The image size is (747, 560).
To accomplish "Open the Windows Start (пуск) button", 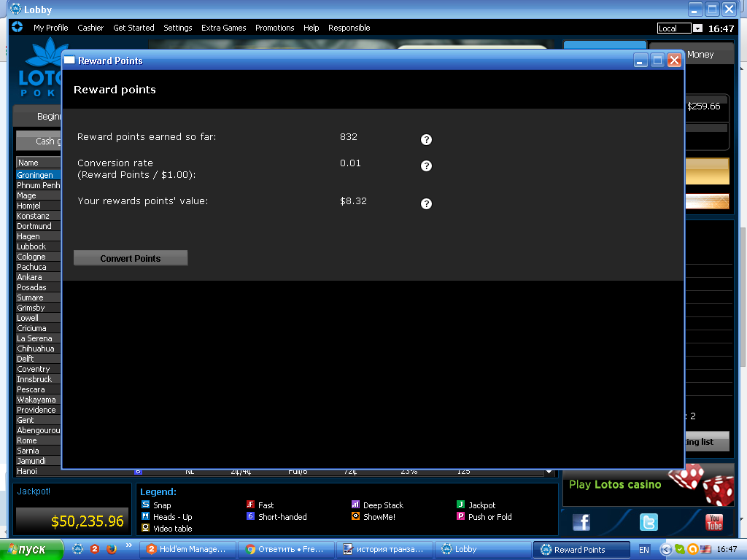I will pyautogui.click(x=31, y=550).
